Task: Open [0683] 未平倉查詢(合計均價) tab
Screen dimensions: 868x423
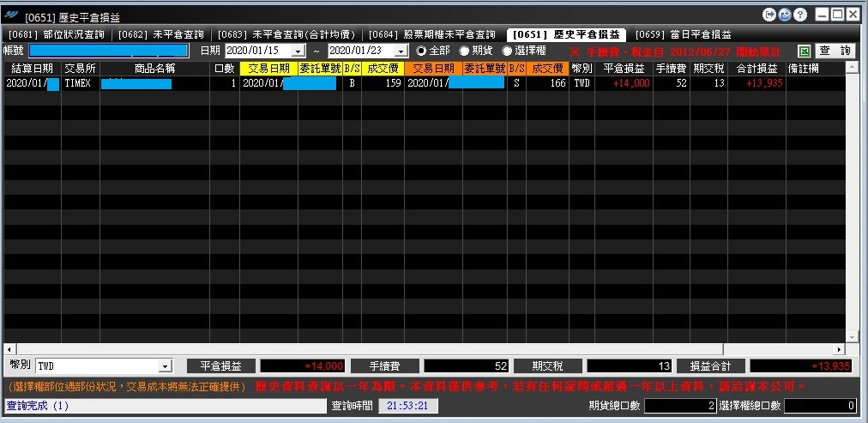Action: 286,35
